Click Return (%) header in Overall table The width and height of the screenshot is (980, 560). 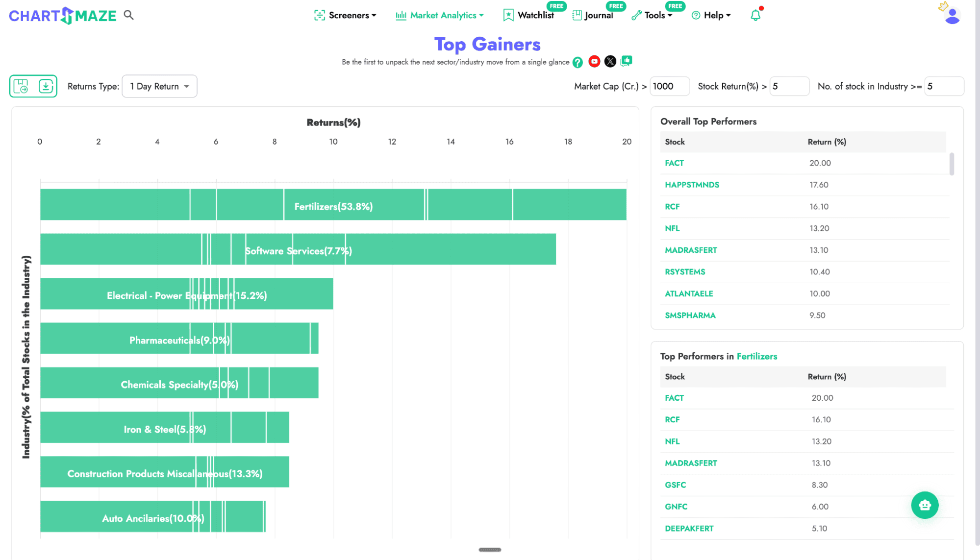(827, 142)
